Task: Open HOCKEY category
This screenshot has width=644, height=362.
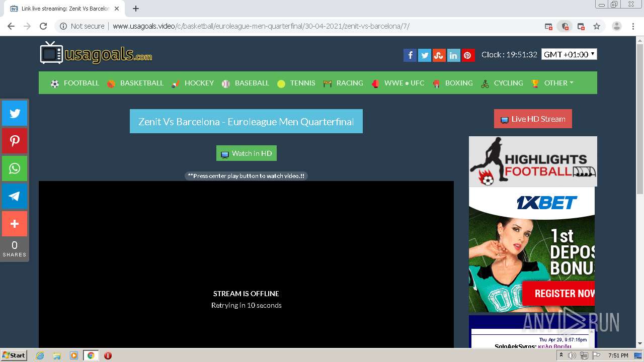Action: 193,83
